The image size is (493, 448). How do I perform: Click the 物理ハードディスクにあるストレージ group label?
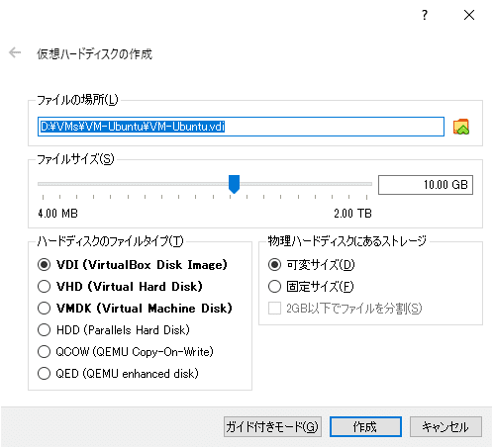[346, 241]
